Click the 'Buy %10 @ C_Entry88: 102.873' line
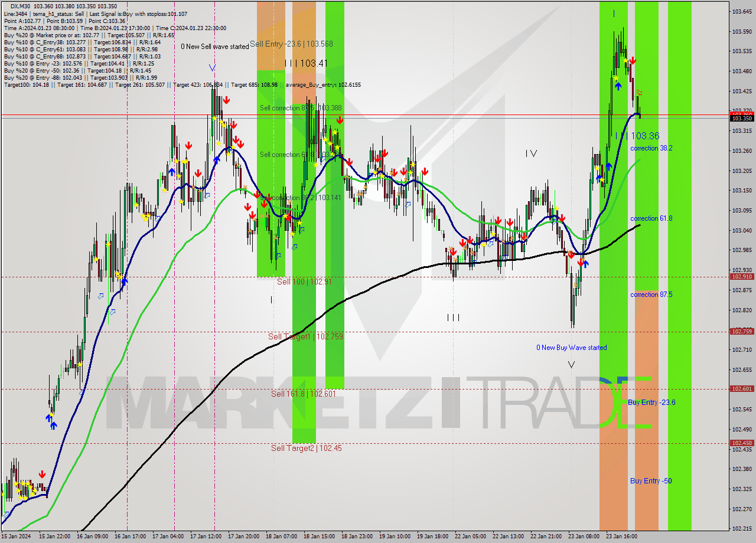The width and height of the screenshot is (756, 543). pyautogui.click(x=82, y=56)
